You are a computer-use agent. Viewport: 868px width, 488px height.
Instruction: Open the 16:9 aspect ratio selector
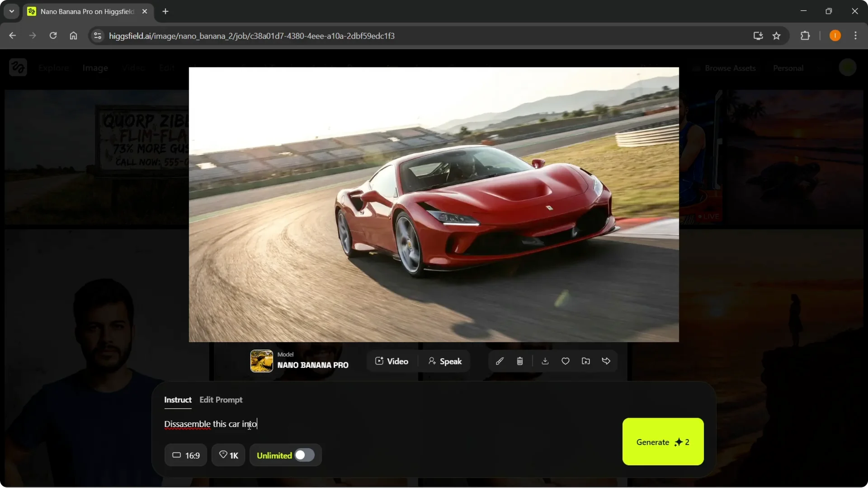tap(185, 455)
